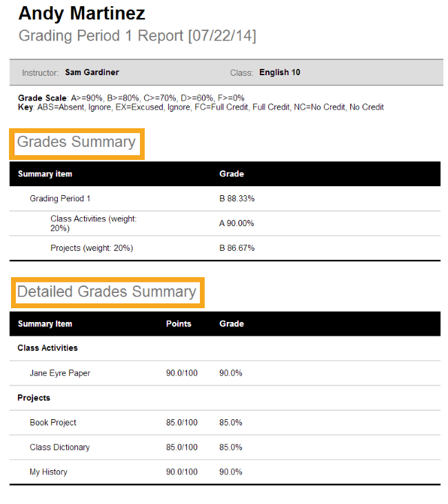Click the Grade Scale line
This screenshot has width=448, height=504.
(131, 98)
